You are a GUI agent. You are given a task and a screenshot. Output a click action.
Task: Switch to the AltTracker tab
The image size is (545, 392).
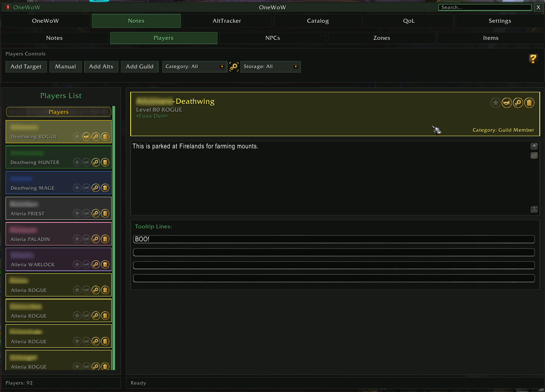coord(227,21)
